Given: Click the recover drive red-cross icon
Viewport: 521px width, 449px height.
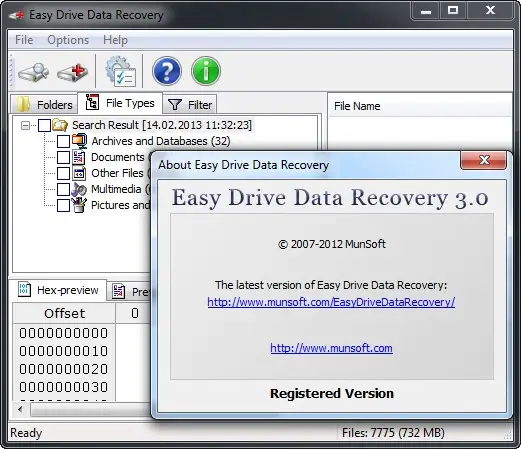Looking at the screenshot, I should pyautogui.click(x=73, y=72).
